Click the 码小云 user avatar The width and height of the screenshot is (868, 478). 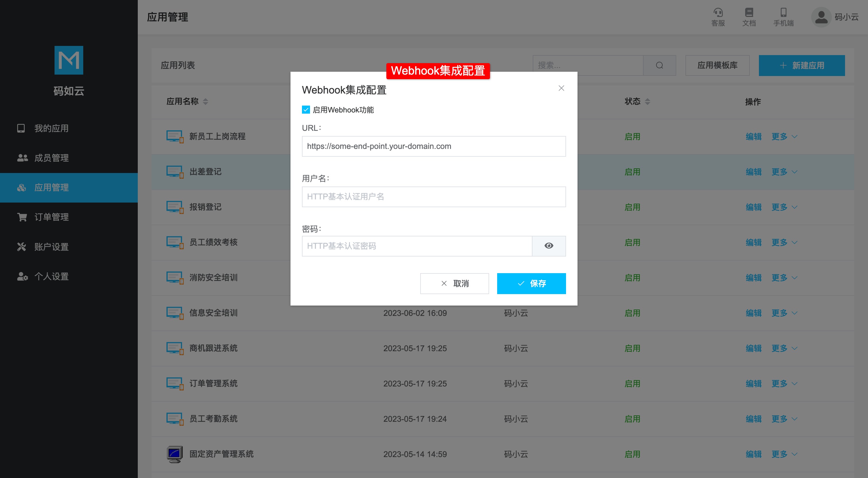pos(821,17)
